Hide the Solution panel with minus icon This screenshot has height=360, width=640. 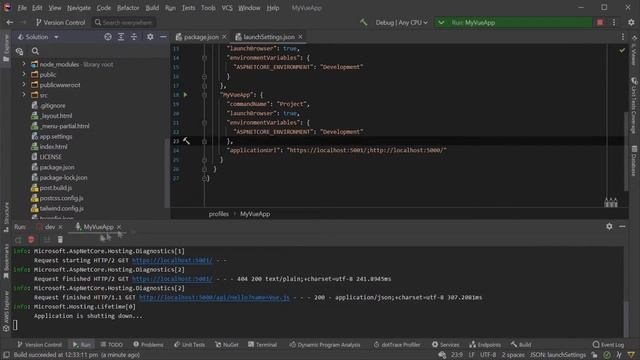pyautogui.click(x=163, y=37)
